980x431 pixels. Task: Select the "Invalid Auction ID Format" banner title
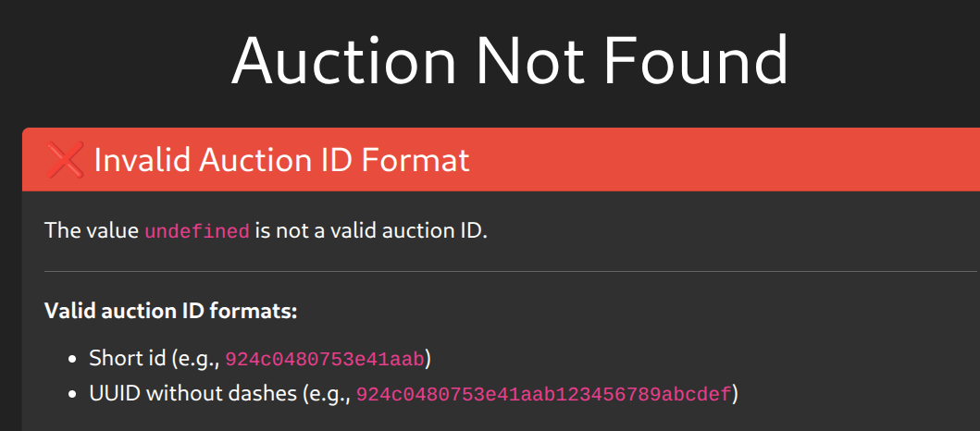pyautogui.click(x=282, y=161)
